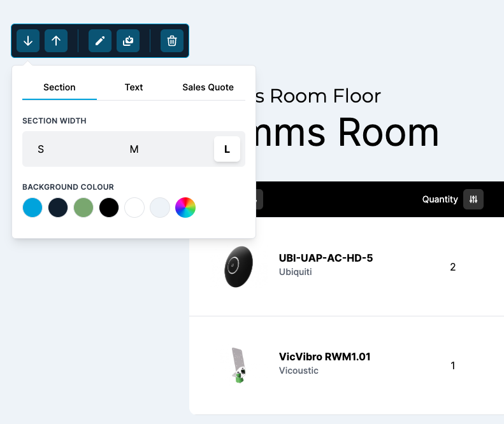Click quantity value 1 for VicVibro RWM1.01
504x424 pixels.
pyautogui.click(x=452, y=365)
